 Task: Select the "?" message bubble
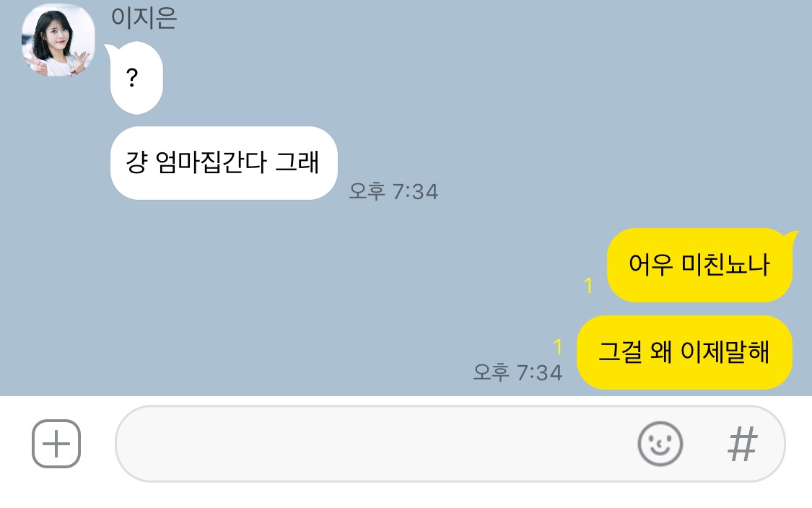pyautogui.click(x=136, y=78)
